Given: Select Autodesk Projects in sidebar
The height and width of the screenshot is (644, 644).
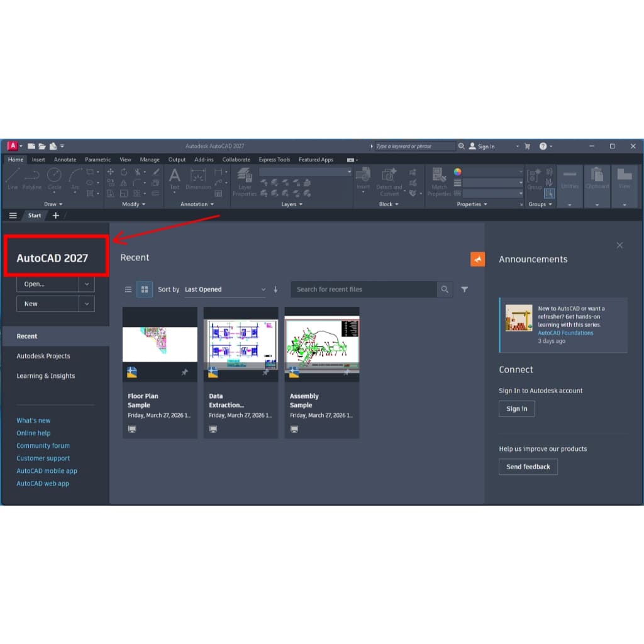Looking at the screenshot, I should tap(43, 356).
